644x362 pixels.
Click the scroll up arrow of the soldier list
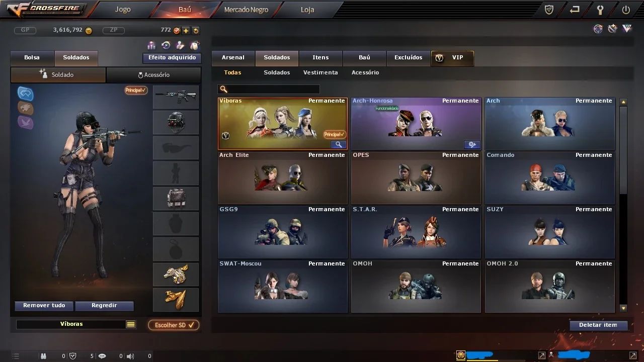(623, 102)
